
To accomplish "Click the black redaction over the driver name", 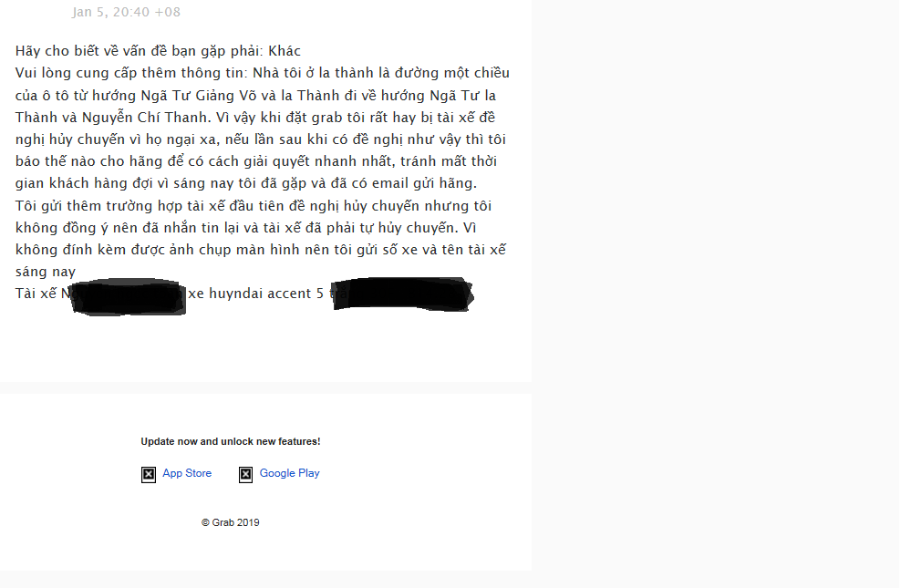I will [129, 296].
